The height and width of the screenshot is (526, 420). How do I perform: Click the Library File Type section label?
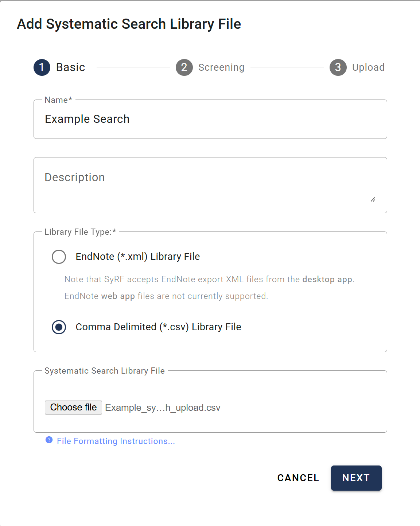[x=80, y=232]
